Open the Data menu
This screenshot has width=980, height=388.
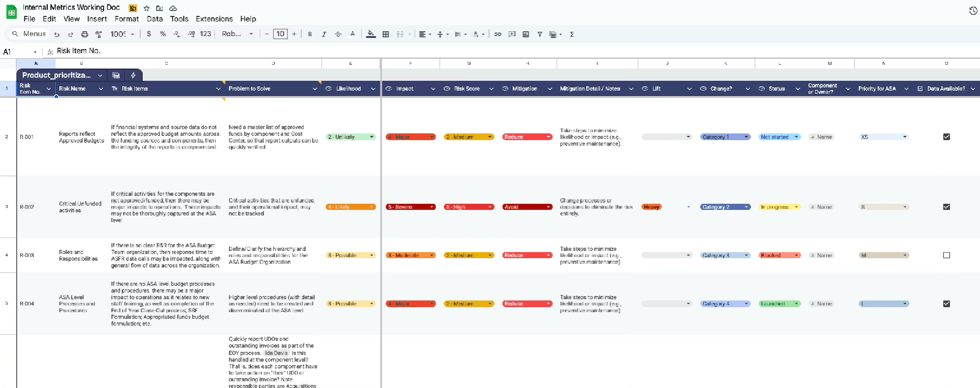point(155,19)
